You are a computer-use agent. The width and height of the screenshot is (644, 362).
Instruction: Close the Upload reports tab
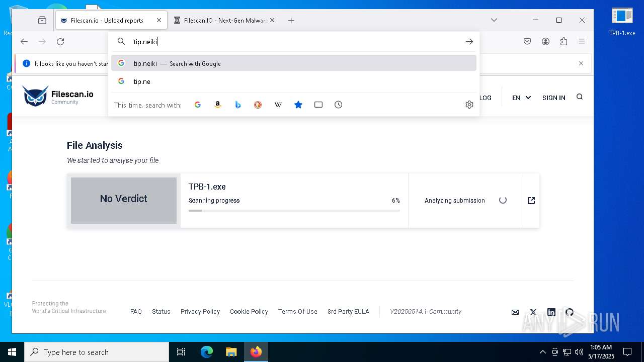[159, 21]
